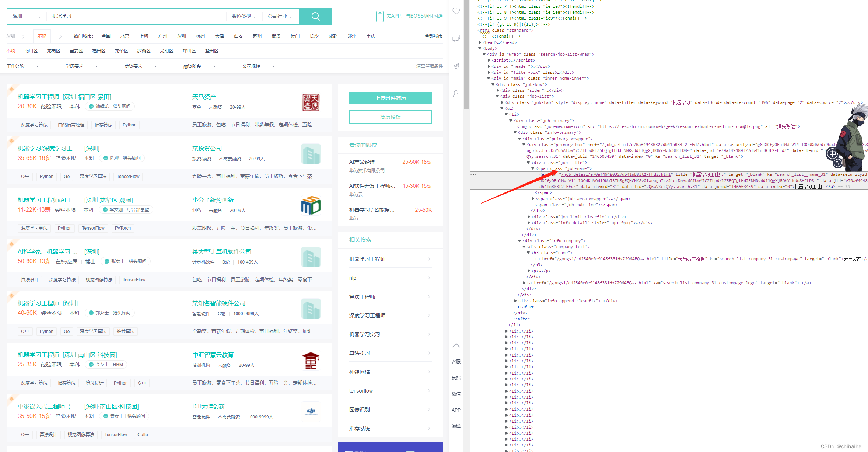The height and width of the screenshot is (452, 868).
Task: Clear filters with 清空筛选条件
Action: click(430, 66)
